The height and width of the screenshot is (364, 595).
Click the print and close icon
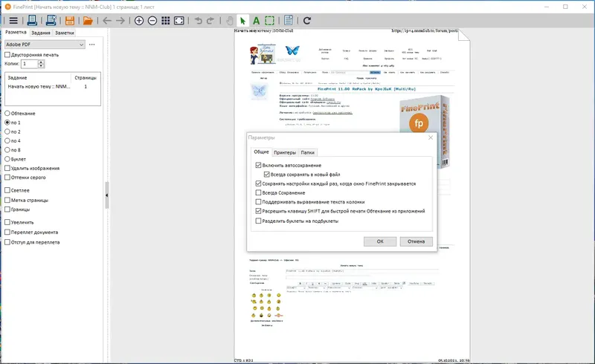point(51,21)
